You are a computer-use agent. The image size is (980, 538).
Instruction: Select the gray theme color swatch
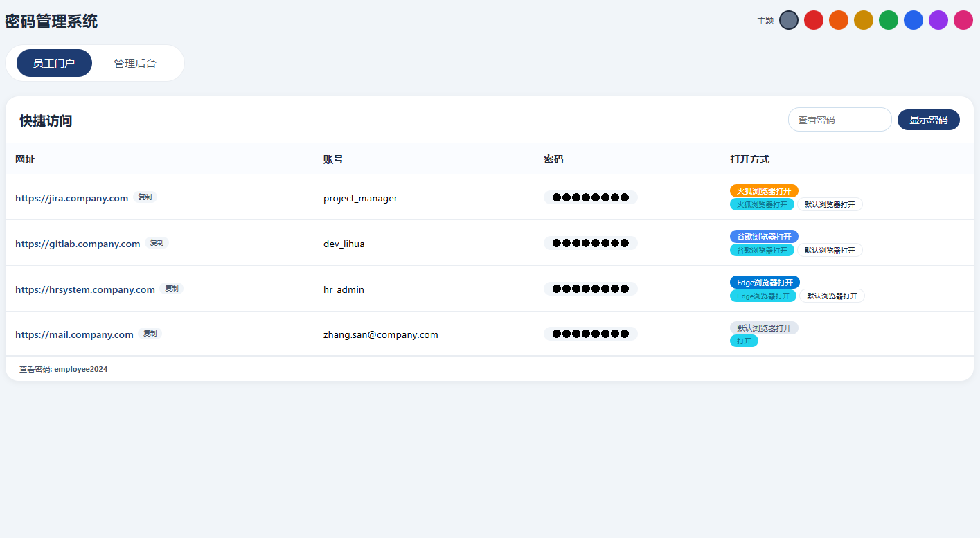(789, 20)
